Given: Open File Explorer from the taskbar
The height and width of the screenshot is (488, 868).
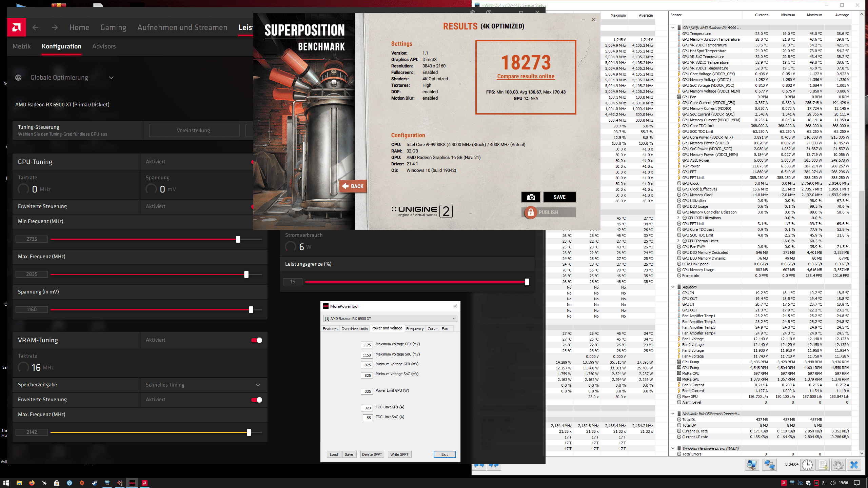Looking at the screenshot, I should click(x=19, y=483).
